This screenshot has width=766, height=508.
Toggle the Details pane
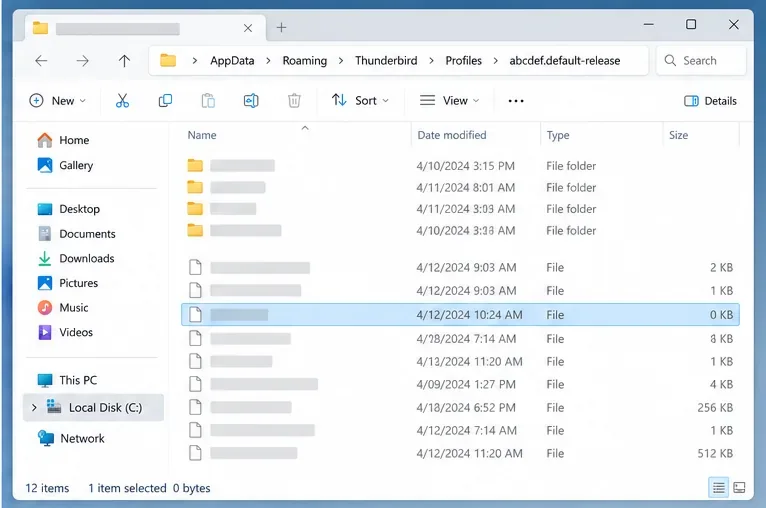click(710, 101)
